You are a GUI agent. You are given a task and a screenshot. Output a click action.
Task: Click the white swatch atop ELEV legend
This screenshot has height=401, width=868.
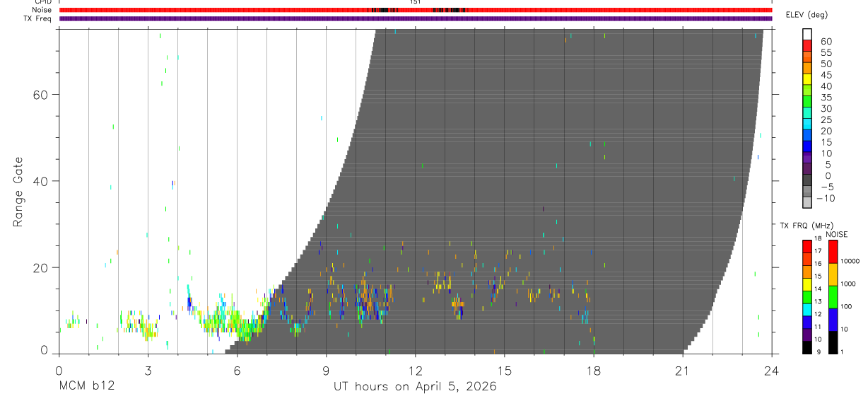tap(807, 35)
